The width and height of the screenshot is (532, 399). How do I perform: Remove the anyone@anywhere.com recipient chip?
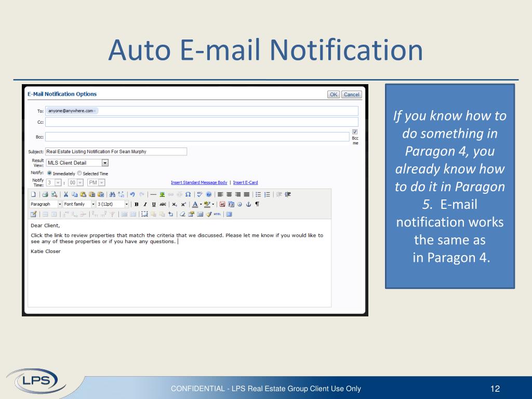(95, 111)
